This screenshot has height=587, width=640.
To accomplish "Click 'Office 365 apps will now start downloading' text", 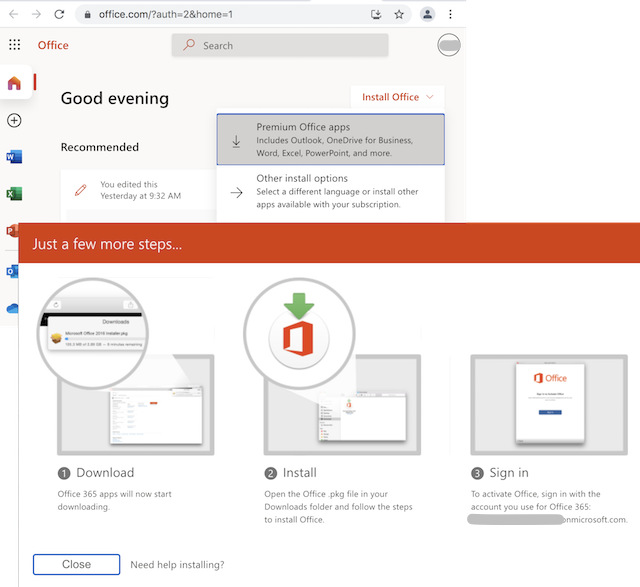I will [114, 500].
